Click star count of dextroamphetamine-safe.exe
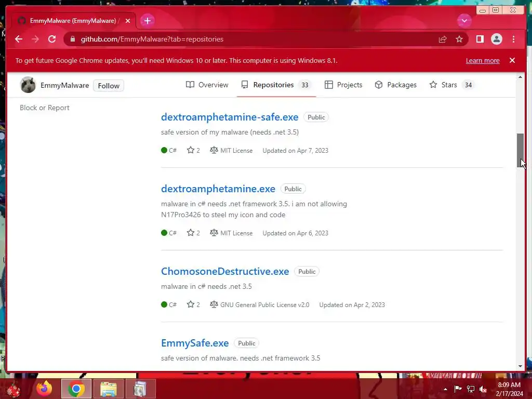Screen dimensions: 532x399 (x=193, y=150)
